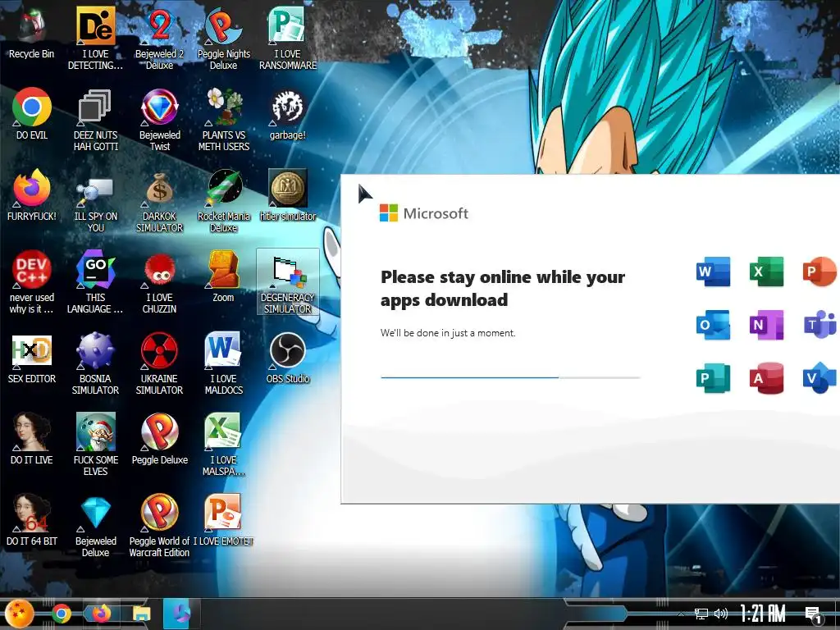840x630 pixels.
Task: Open the Recycle Bin desktop icon
Action: coord(32,33)
